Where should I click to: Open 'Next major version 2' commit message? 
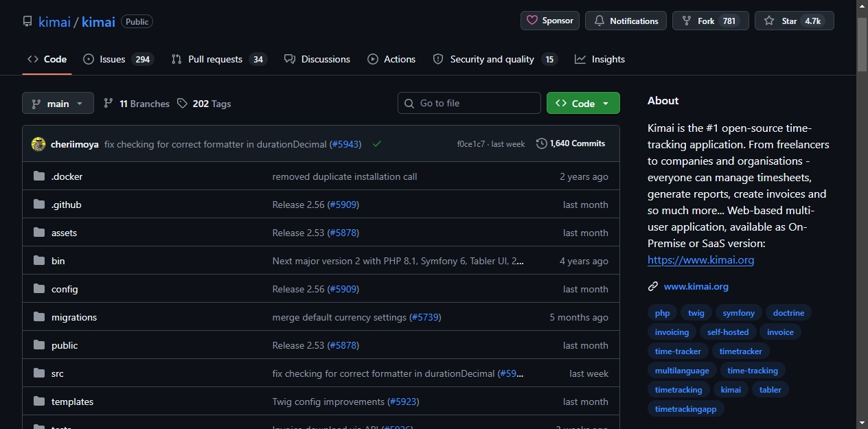(x=398, y=261)
